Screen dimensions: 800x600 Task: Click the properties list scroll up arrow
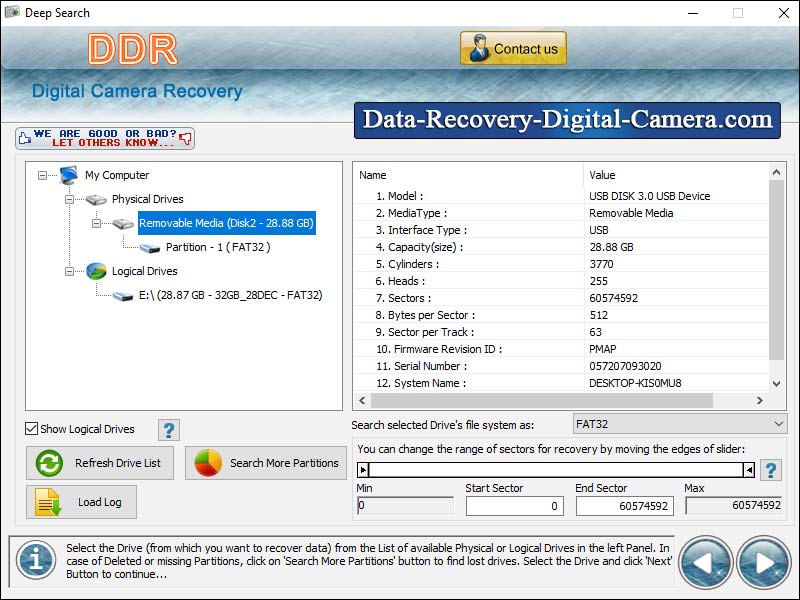click(777, 172)
